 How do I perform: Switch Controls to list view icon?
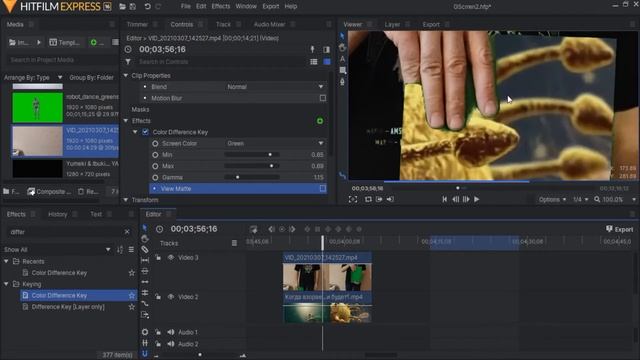click(x=313, y=62)
